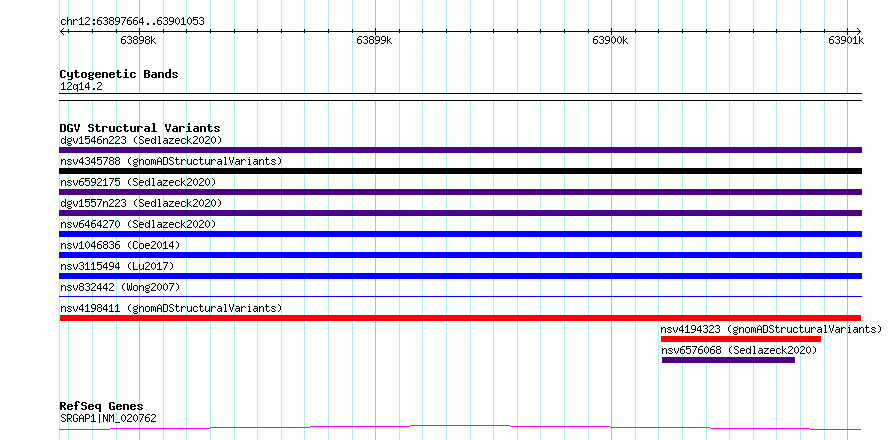This screenshot has width=890, height=440.
Task: Open variant label nsv4194323 (gnomADStructuralVariants)
Action: click(771, 329)
